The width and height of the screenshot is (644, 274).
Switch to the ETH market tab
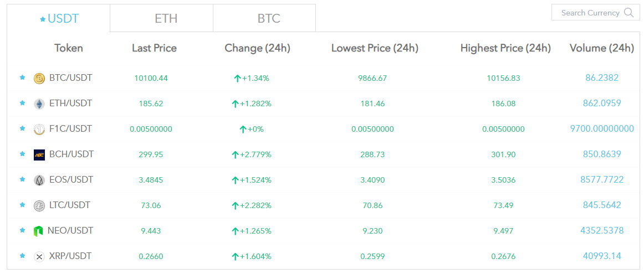tap(166, 18)
